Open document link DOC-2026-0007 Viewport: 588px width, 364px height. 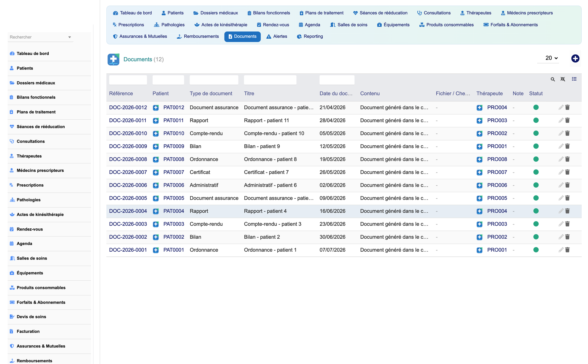click(x=128, y=172)
